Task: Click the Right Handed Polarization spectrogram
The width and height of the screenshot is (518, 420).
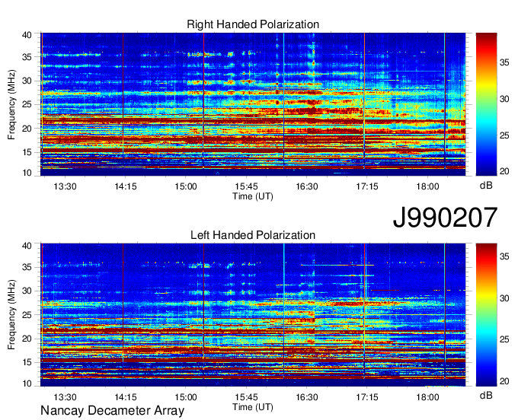Action: click(x=253, y=104)
